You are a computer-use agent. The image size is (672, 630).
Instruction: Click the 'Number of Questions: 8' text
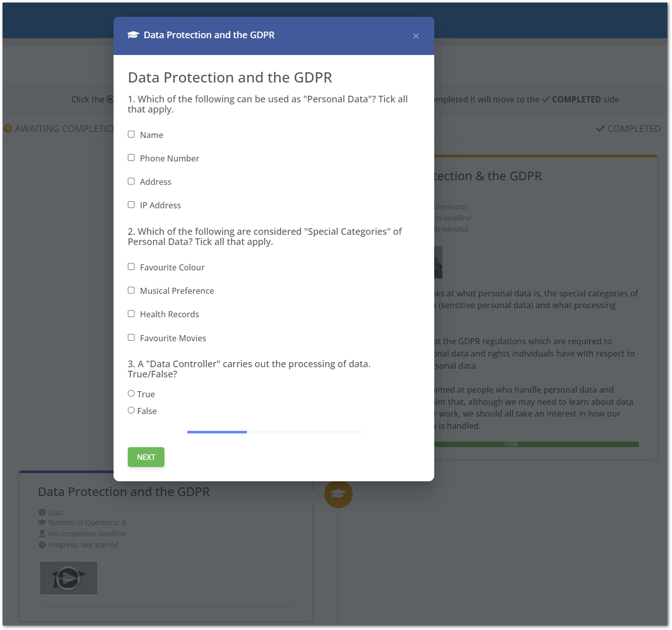coord(87,523)
